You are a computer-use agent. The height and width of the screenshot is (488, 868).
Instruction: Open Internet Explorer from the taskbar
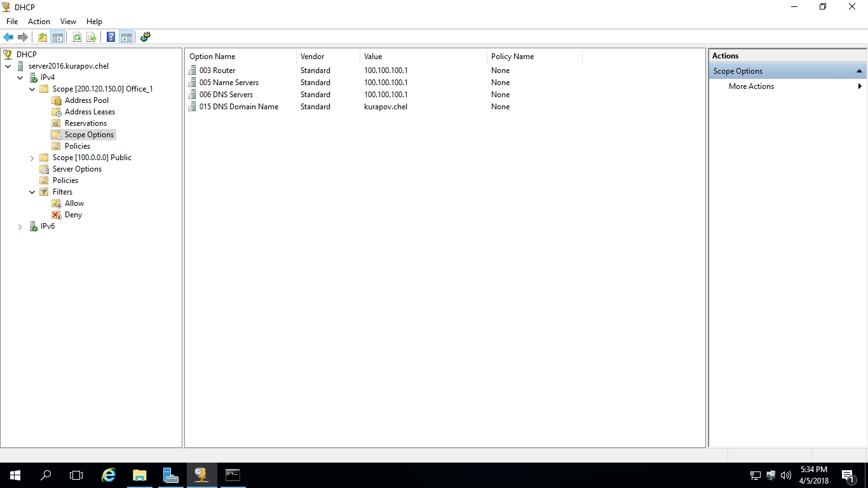click(x=109, y=475)
